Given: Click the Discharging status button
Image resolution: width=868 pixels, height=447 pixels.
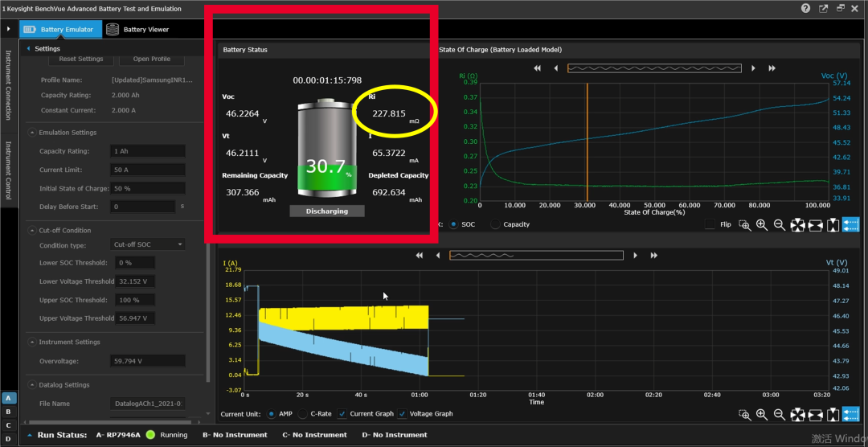Looking at the screenshot, I should pyautogui.click(x=327, y=211).
